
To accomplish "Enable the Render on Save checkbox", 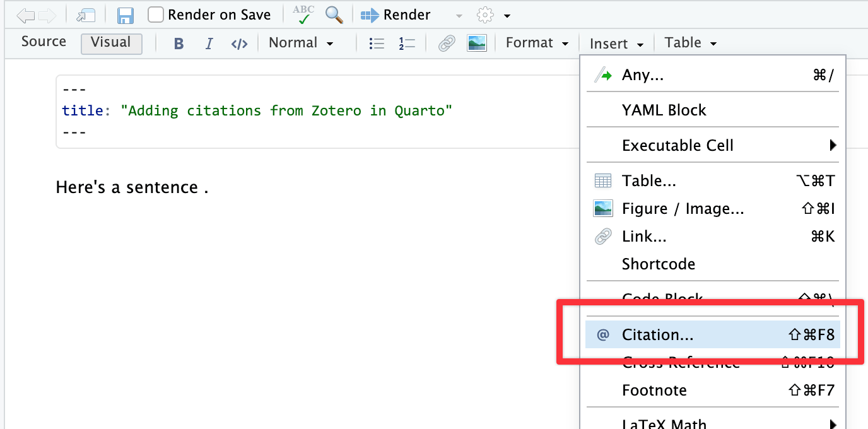I will click(156, 15).
